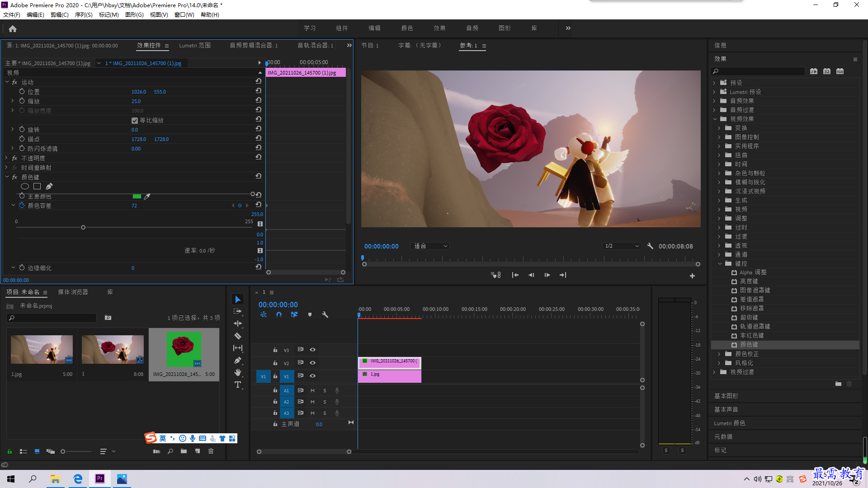Image resolution: width=868 pixels, height=488 pixels.
Task: Pick free draw bezier mask pen
Action: click(49, 186)
